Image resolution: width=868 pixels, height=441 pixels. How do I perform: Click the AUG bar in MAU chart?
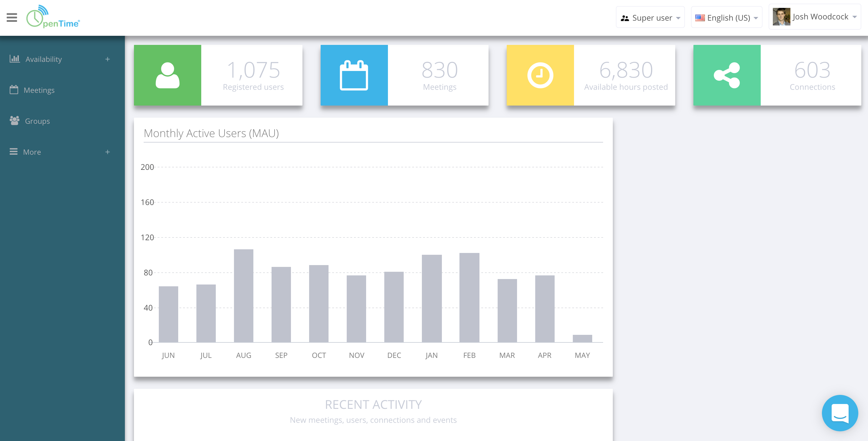(243, 296)
